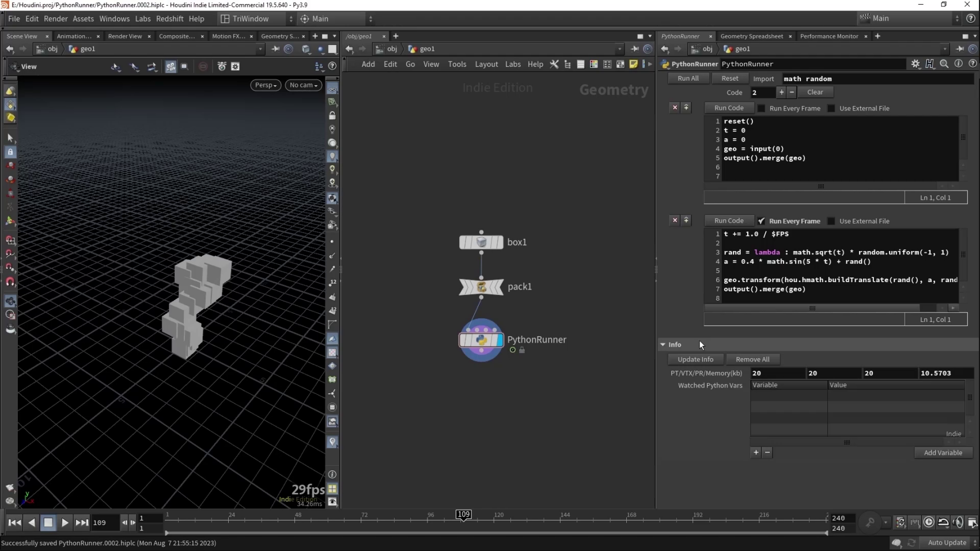Pin the network editor pane path
This screenshot has width=980, height=551.
pyautogui.click(x=634, y=49)
